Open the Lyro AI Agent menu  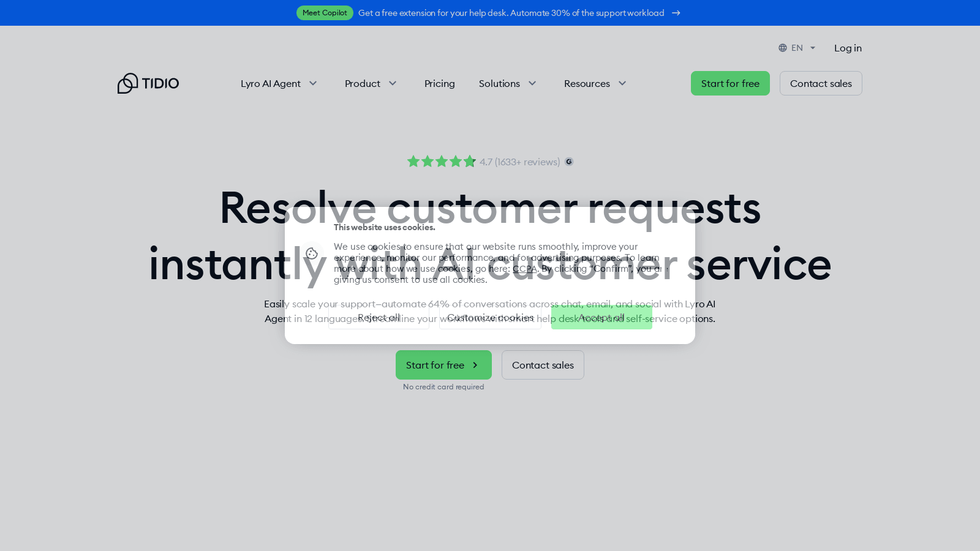[271, 83]
